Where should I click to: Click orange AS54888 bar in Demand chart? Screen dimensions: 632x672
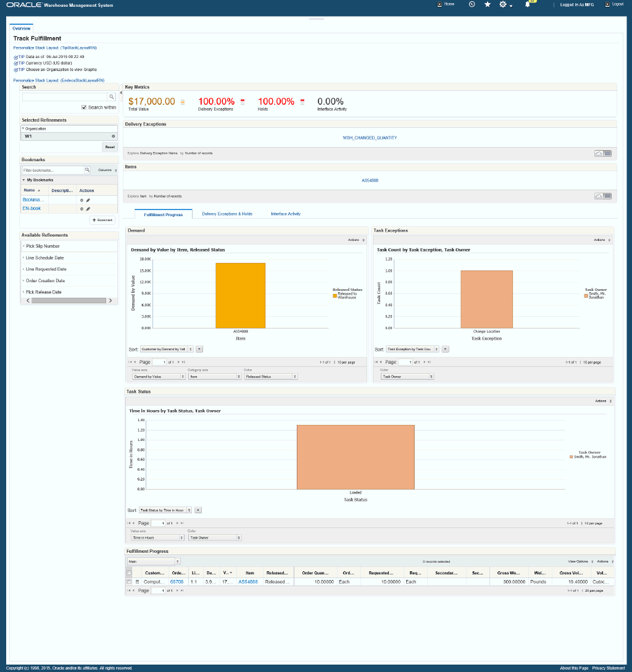240,296
